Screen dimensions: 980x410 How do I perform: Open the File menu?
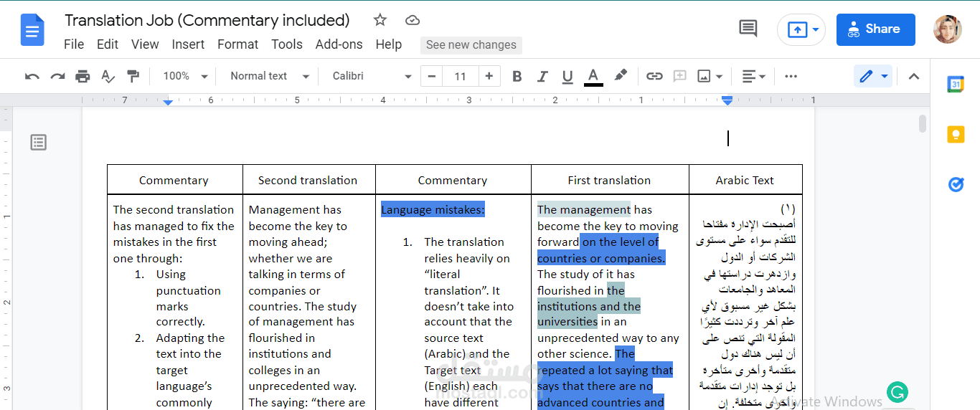pos(74,44)
